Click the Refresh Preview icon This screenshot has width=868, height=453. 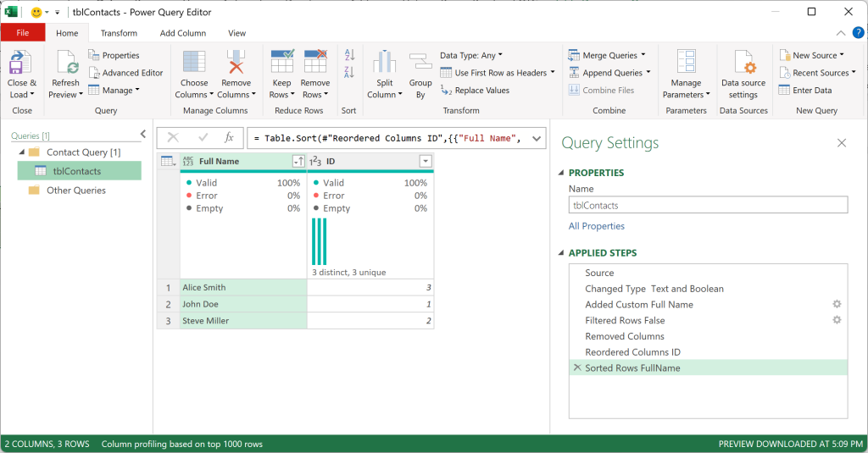click(x=67, y=62)
